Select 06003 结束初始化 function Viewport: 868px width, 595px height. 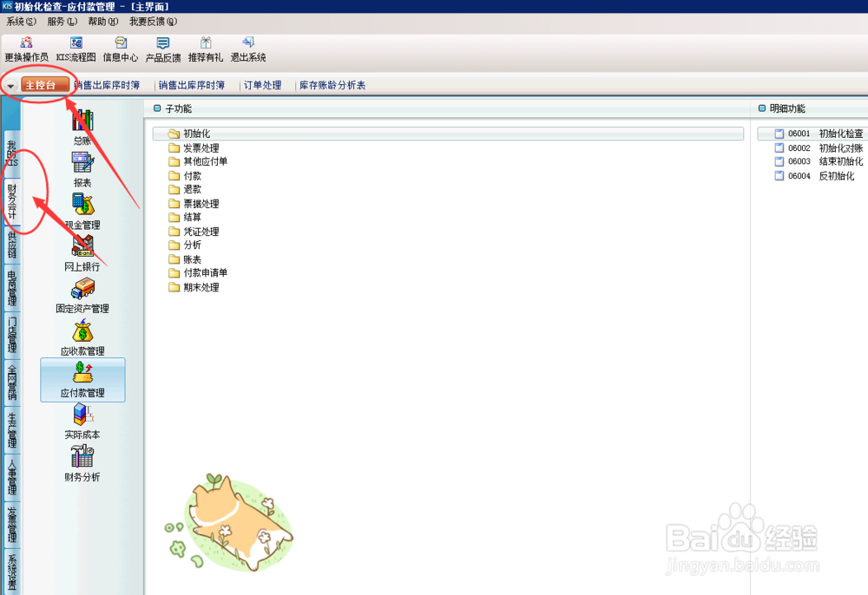(x=819, y=161)
